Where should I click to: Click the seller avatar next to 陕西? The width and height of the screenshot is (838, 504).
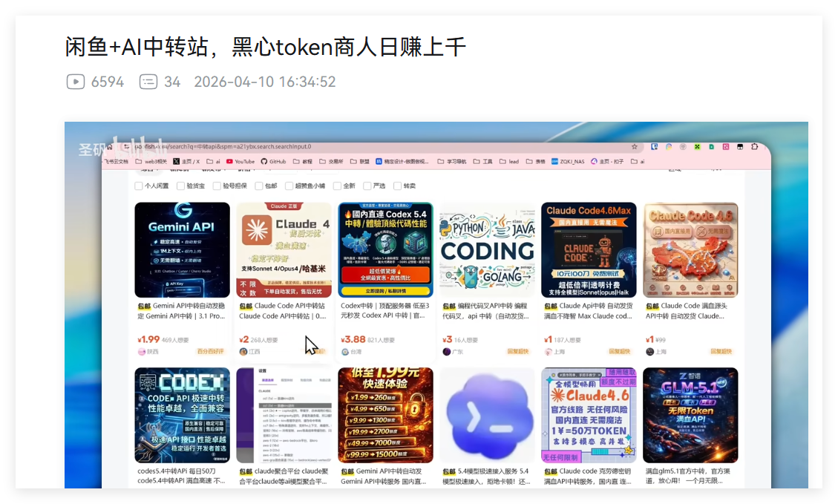point(142,352)
